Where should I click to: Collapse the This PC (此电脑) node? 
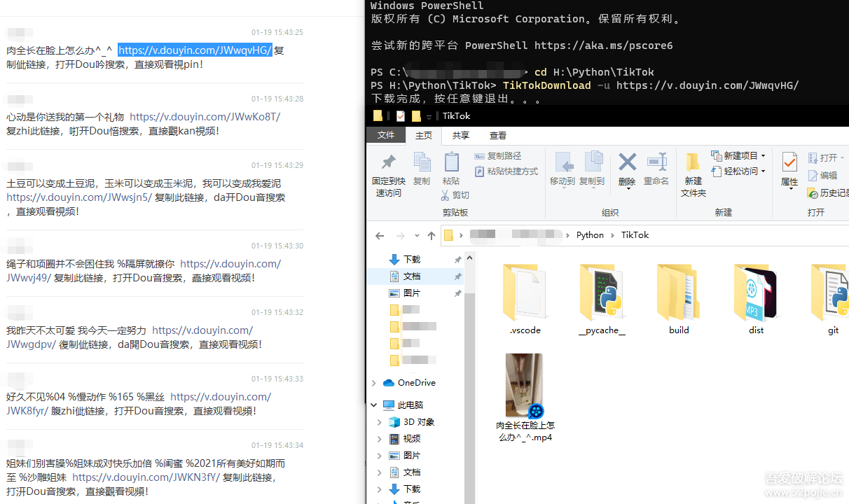click(x=374, y=405)
